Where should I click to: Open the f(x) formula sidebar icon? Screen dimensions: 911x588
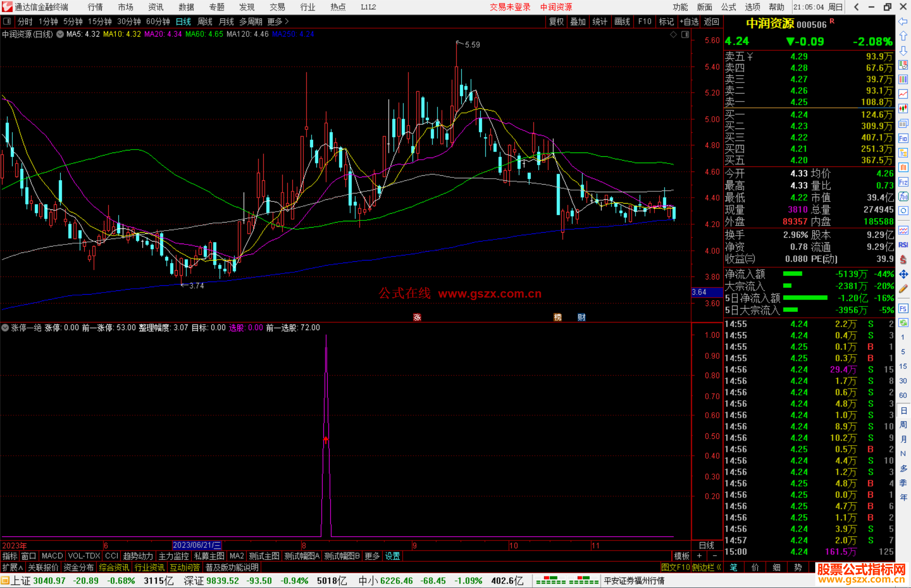pos(903,196)
